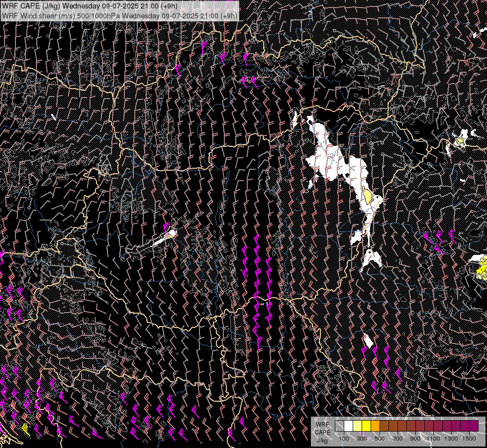Click the WRF Wind shear title line

[x=119, y=15]
